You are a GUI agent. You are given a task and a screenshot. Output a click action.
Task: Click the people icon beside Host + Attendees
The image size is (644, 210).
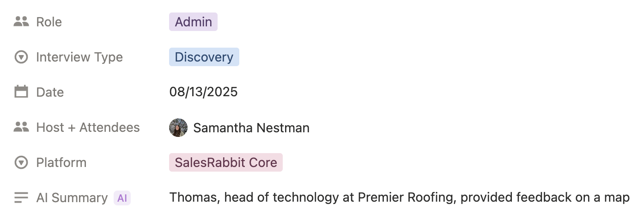21,127
